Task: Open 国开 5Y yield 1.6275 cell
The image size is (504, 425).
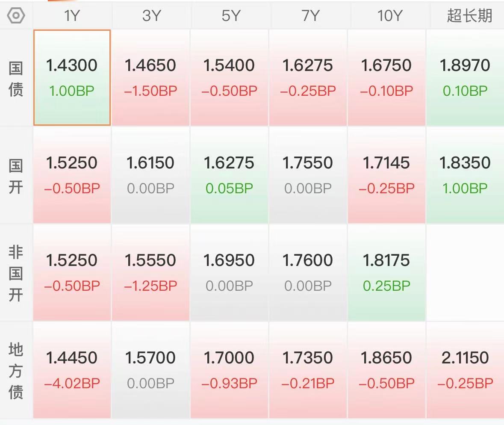Action: [229, 175]
